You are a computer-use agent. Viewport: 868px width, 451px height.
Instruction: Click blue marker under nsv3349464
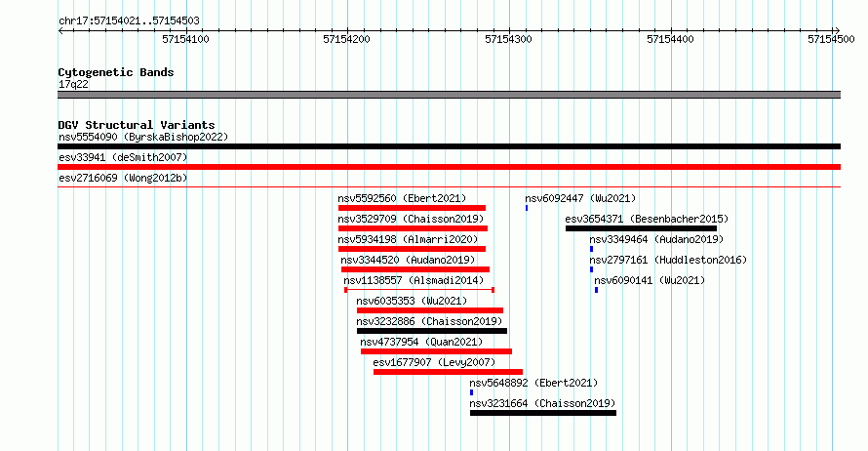591,249
